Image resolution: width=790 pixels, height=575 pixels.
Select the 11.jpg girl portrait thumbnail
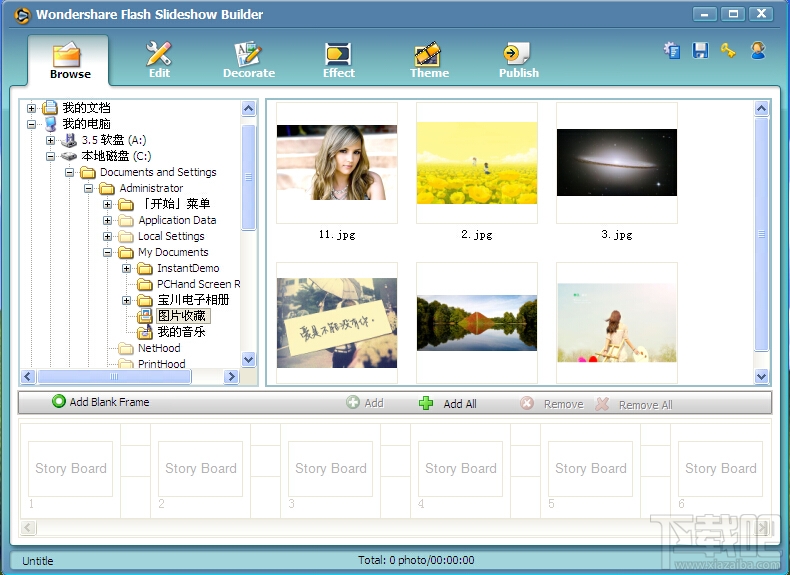[337, 163]
